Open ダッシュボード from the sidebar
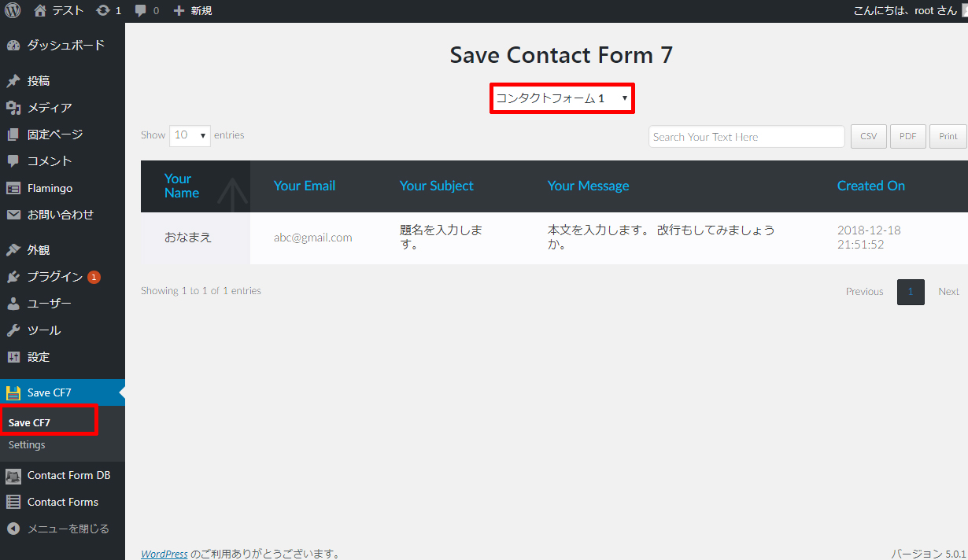Screen dimensions: 968x560 coord(65,46)
